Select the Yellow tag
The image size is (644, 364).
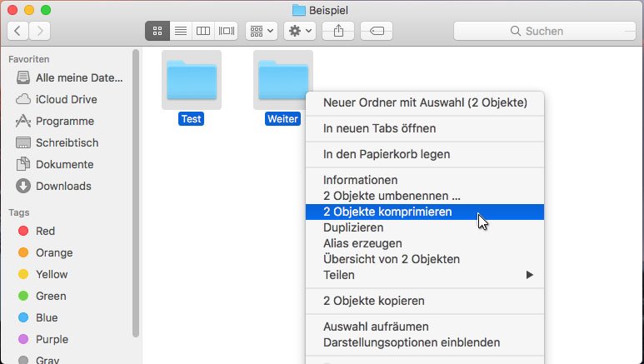coord(42,274)
